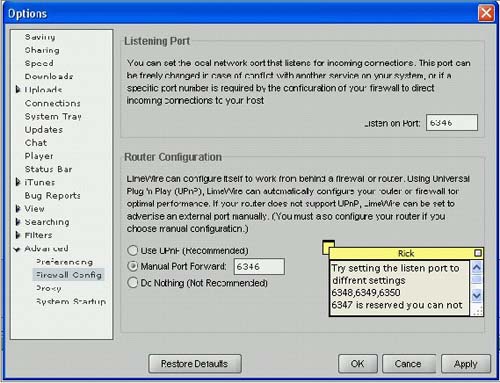Select the Advanced tree item label
The image size is (500, 383).
tap(46, 248)
